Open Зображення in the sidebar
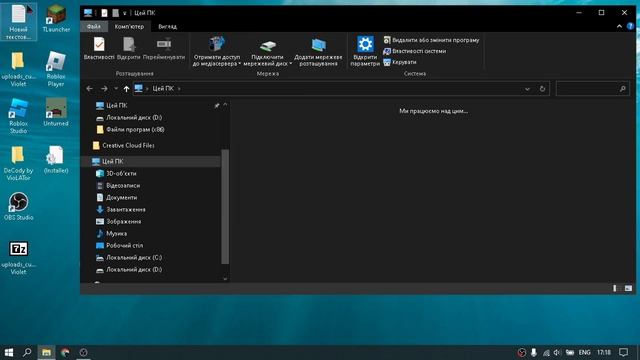640x360 pixels. [x=118, y=222]
